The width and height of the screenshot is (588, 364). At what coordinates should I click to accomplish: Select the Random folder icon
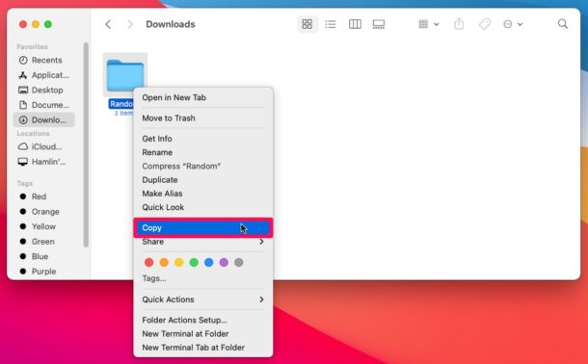click(125, 74)
